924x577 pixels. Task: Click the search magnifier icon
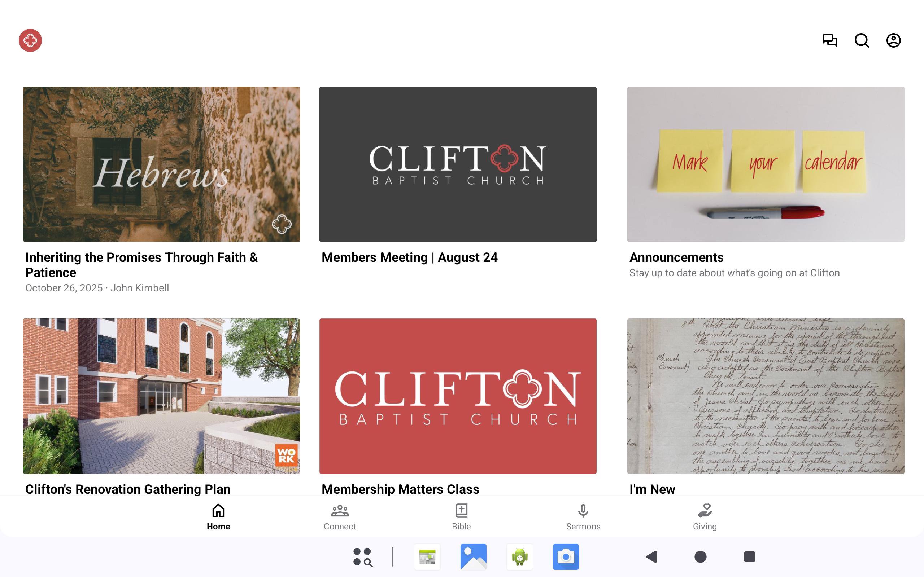862,40
